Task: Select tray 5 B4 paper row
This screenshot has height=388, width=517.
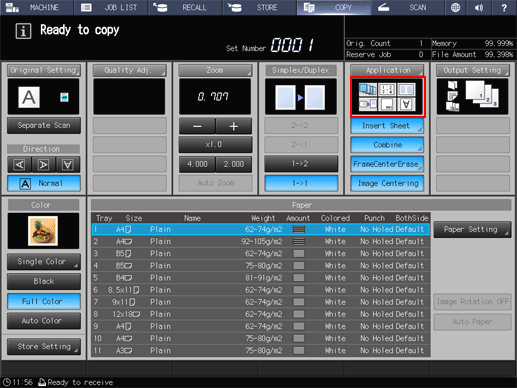Action: pyautogui.click(x=261, y=278)
